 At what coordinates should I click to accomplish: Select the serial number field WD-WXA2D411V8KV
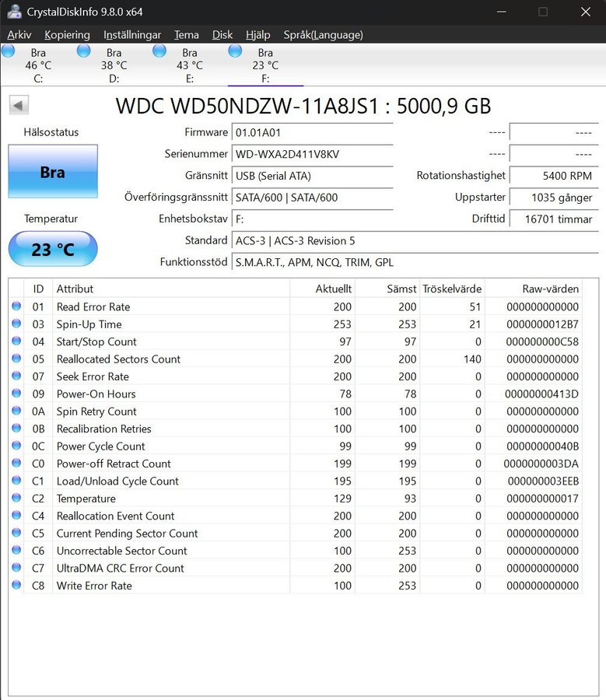(312, 154)
